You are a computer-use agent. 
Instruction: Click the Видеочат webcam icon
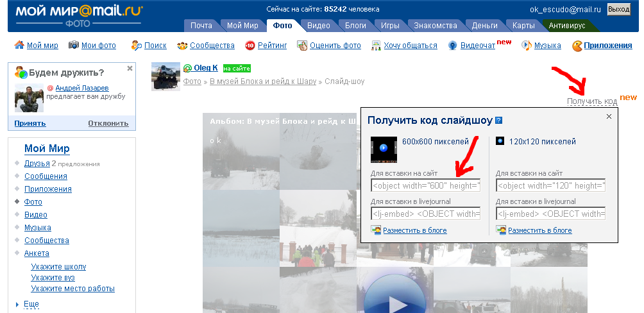[x=453, y=46]
